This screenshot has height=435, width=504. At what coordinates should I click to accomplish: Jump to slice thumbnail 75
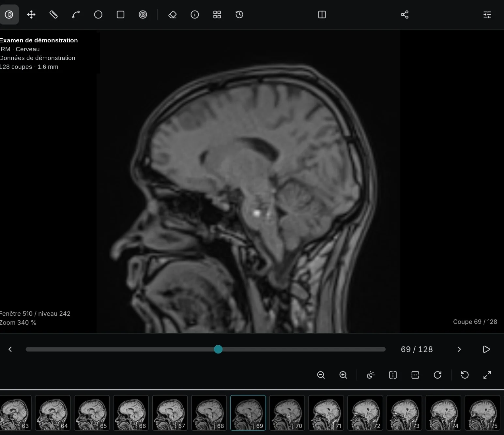(483, 413)
